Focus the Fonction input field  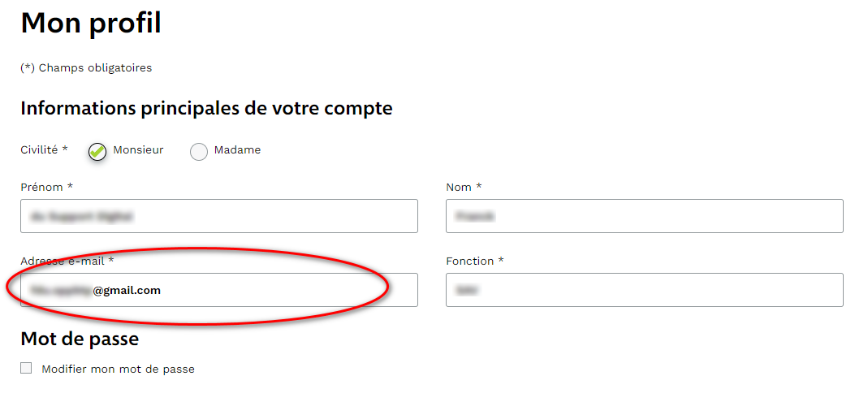[644, 290]
